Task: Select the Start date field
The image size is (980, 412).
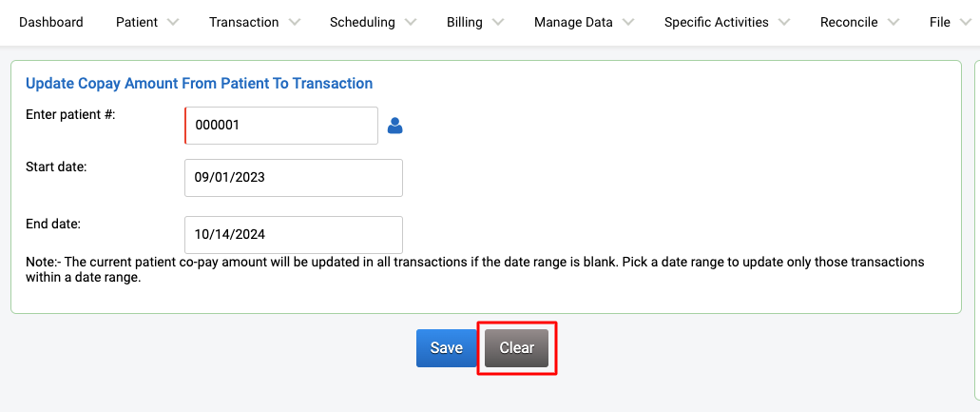Action: click(x=294, y=178)
